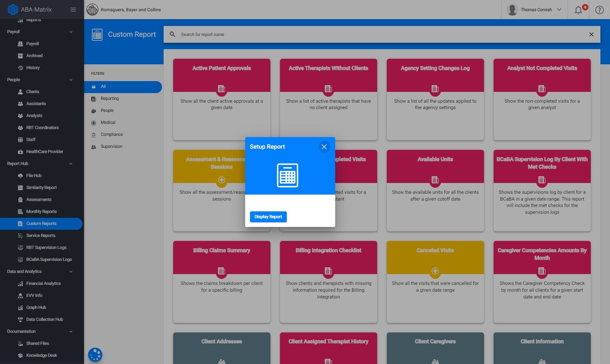Open the cookie settings floating button

coord(95,354)
